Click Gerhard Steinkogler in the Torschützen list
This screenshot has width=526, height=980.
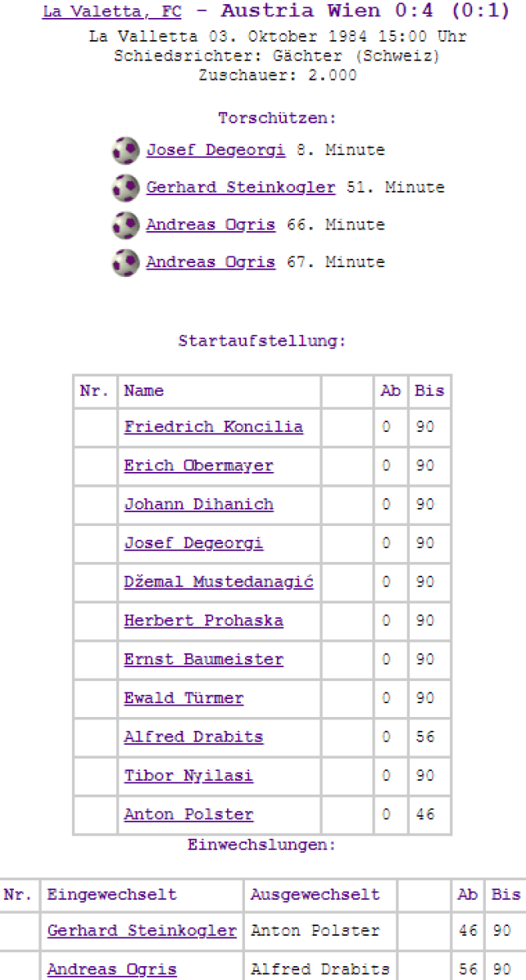(240, 188)
